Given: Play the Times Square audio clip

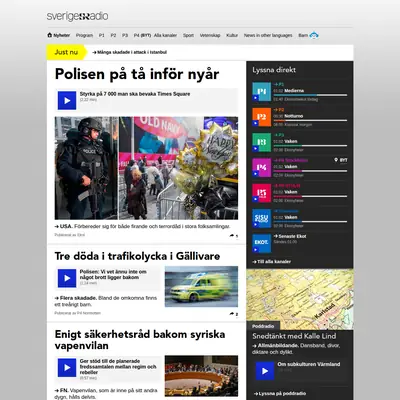Looking at the screenshot, I should [x=67, y=100].
